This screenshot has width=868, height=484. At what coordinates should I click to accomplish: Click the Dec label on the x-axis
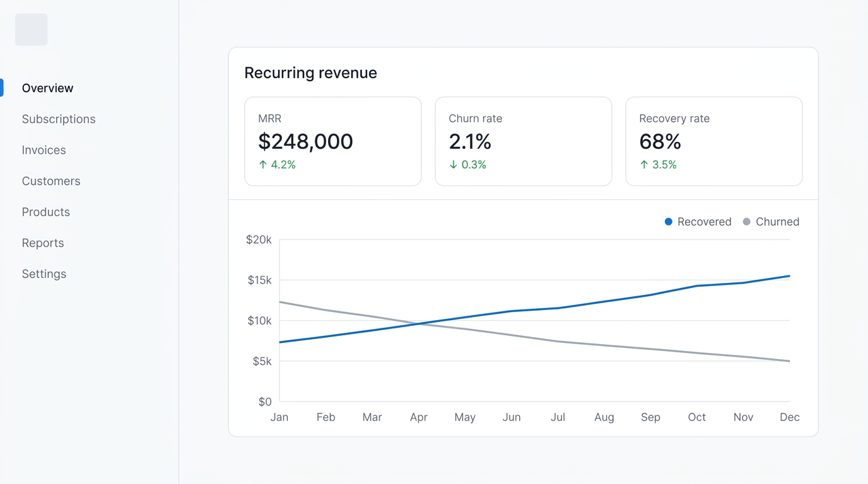point(790,417)
